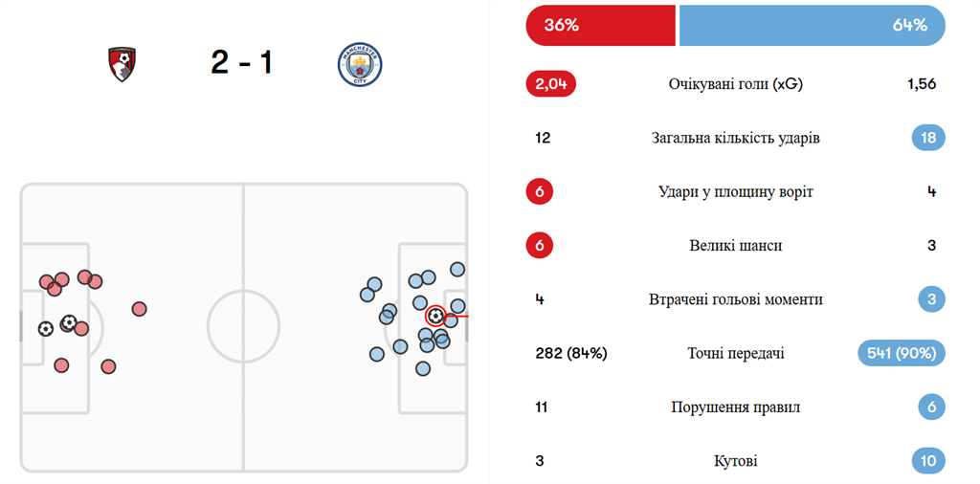Viewport: 980px width, 484px height.
Task: Click the lone red shot marker nearest the centre circle
Action: (x=139, y=308)
